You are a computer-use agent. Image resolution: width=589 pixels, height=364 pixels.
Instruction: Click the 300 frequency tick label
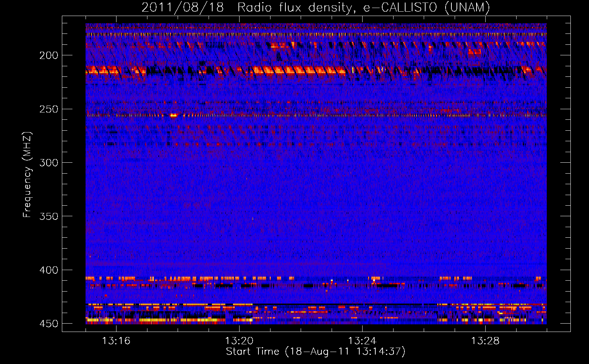pos(49,163)
